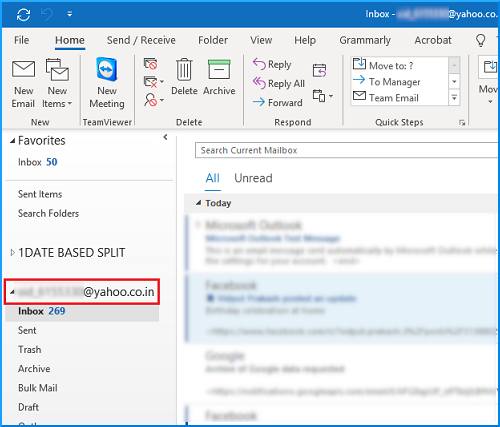The image size is (500, 427).
Task: Collapse the yahoo.co.in account tree
Action: 12,292
